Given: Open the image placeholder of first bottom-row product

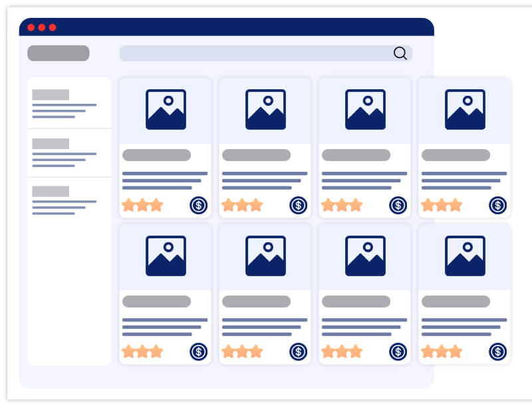Looking at the screenshot, I should 166,256.
